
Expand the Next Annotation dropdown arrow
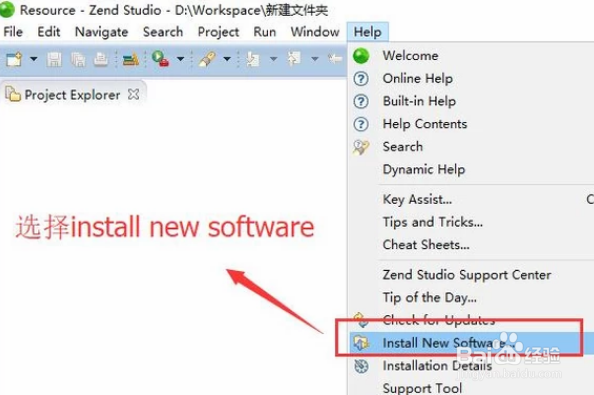point(274,59)
